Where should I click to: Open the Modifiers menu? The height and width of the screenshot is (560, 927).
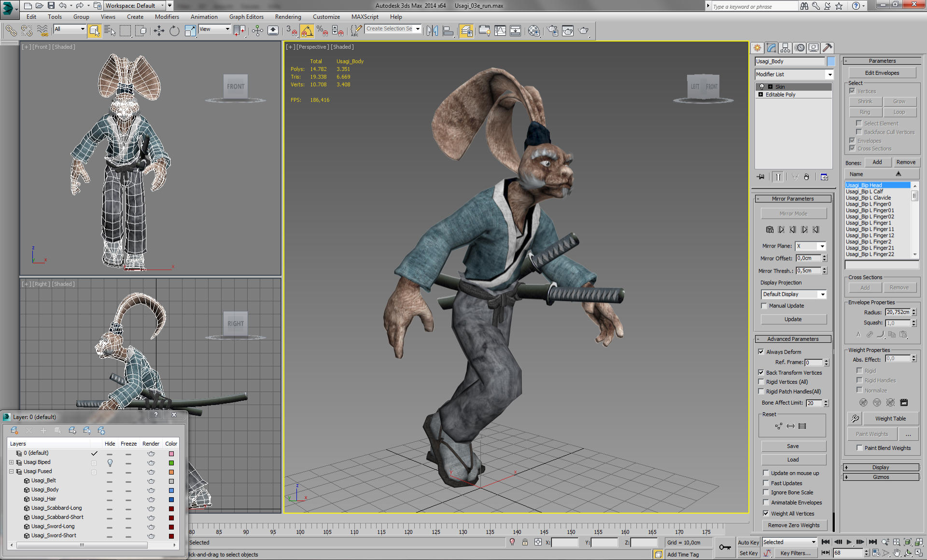167,17
